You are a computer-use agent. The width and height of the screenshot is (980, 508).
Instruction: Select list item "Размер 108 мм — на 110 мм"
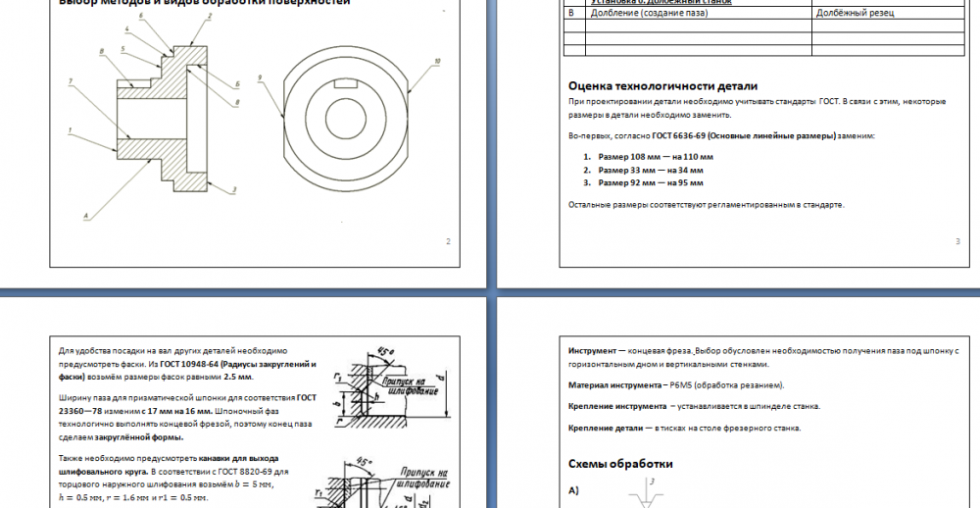click(655, 157)
